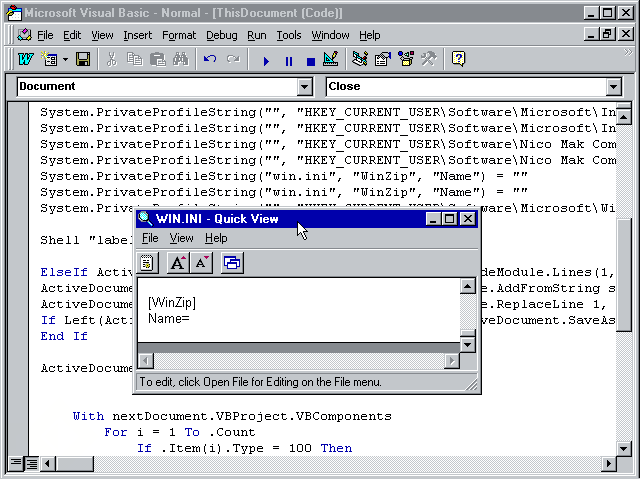Click the View Microsoft Word toolbar icon
Image resolution: width=640 pixels, height=480 pixels.
coord(25,59)
